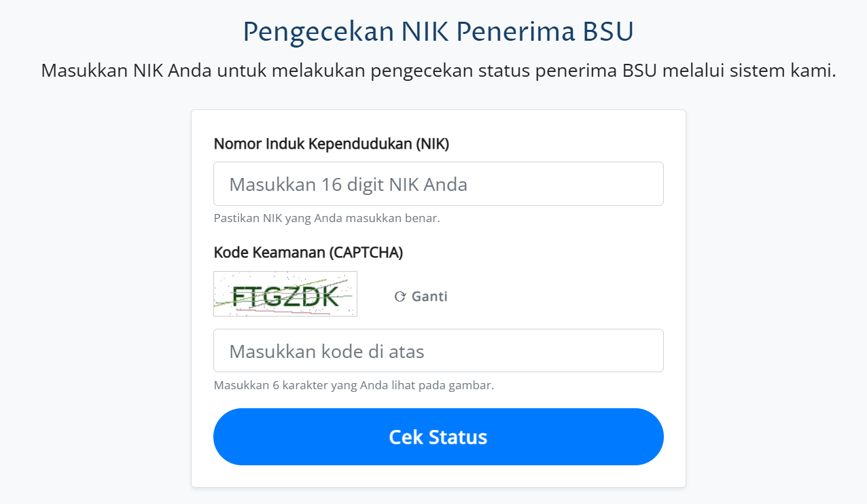Image resolution: width=867 pixels, height=504 pixels.
Task: Click the "Kode Keamanan" field label
Action: [269, 253]
